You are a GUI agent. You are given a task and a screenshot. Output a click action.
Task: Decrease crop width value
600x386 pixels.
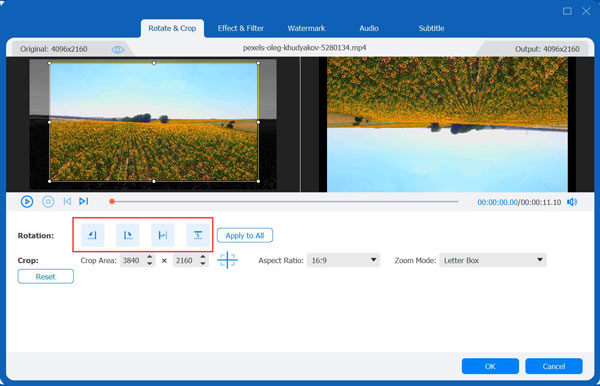150,264
